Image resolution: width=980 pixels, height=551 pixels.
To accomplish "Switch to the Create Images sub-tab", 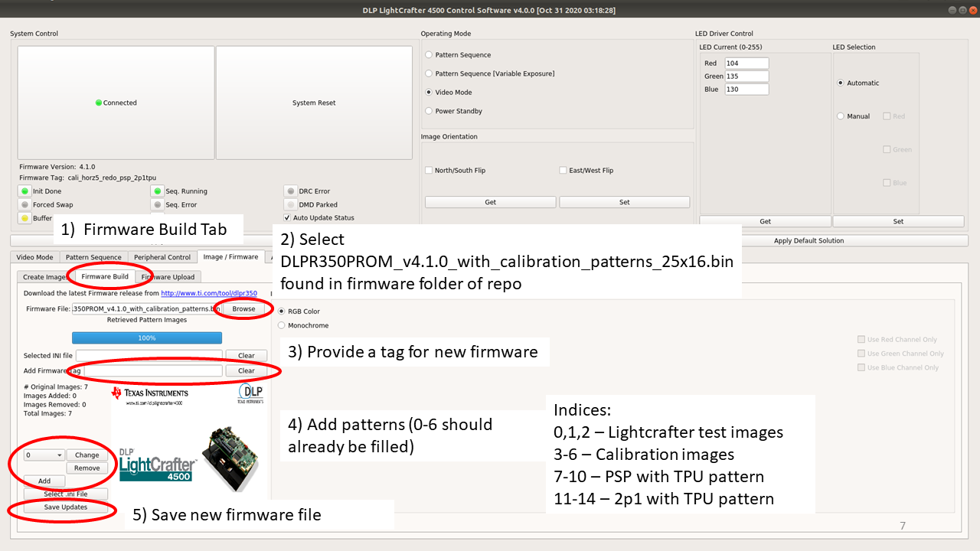I will tap(44, 277).
